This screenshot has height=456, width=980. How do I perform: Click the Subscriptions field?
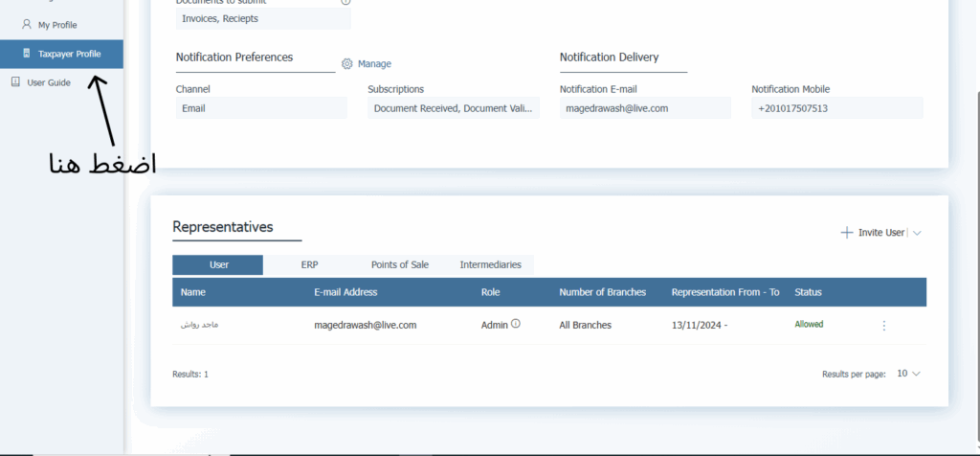[454, 108]
